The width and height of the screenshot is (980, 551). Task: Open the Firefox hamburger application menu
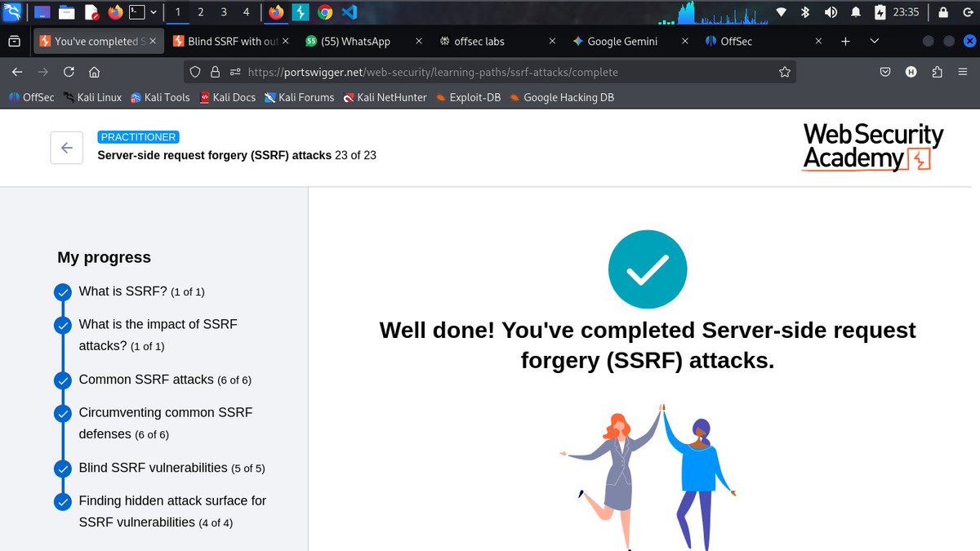(x=963, y=72)
